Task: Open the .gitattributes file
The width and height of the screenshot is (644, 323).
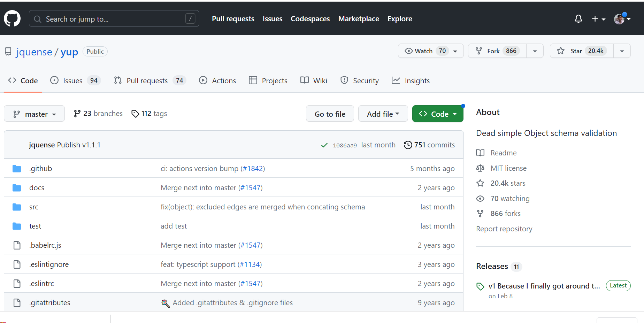Action: 50,303
